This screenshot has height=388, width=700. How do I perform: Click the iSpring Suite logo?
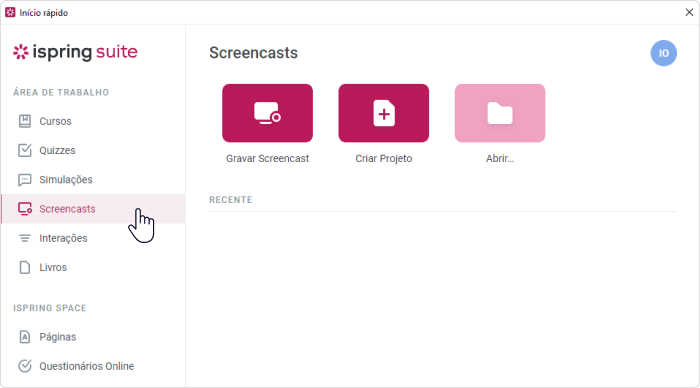pyautogui.click(x=75, y=52)
